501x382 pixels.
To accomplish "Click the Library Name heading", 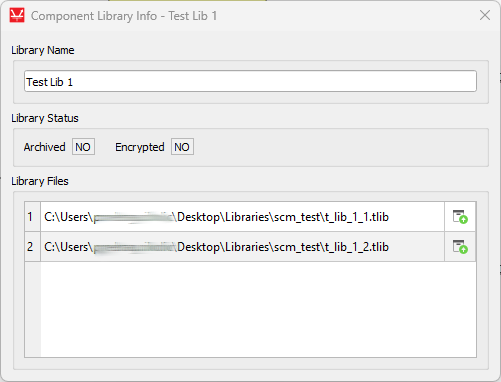I will click(43, 50).
